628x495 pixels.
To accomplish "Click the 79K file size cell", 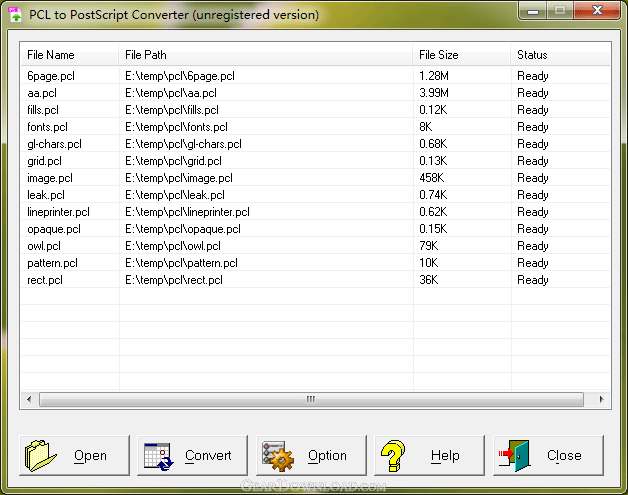I will point(429,246).
